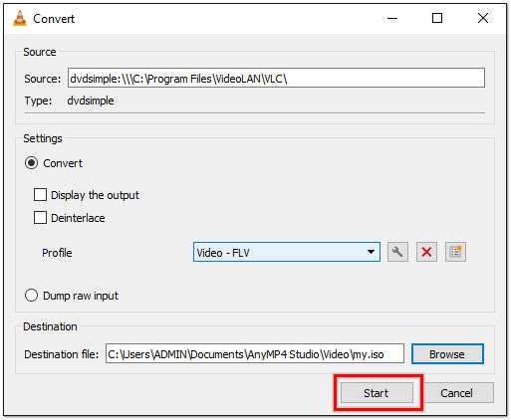This screenshot has width=511, height=420.
Task: Open the profile edit wrench icon
Action: click(x=397, y=253)
